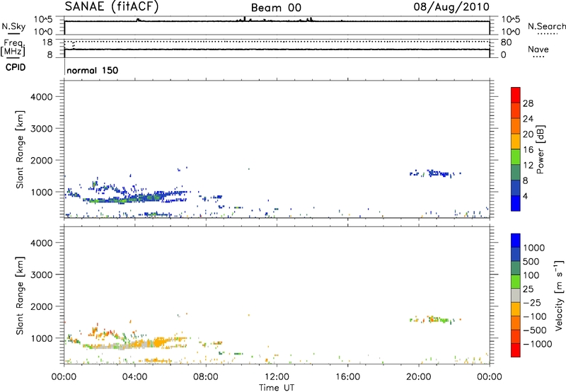Click the grey -25 to 25 velocity swatch

pyautogui.click(x=516, y=295)
